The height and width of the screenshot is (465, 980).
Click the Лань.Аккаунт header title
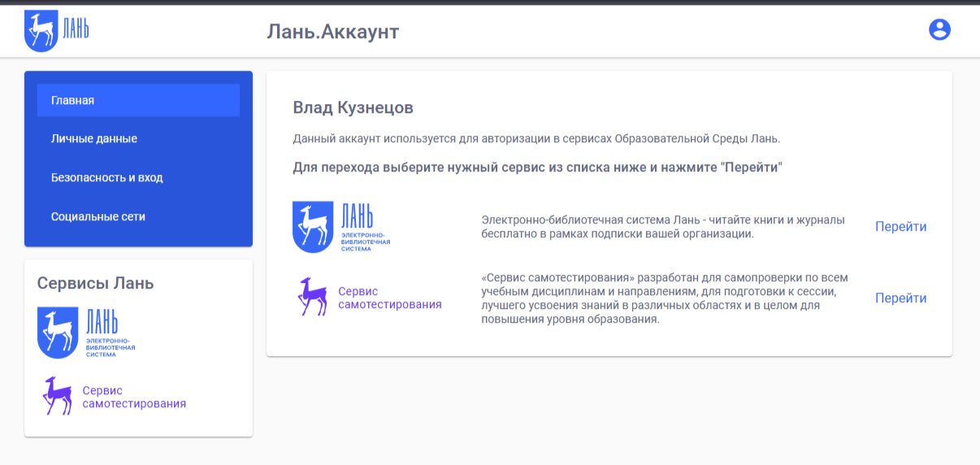point(332,32)
